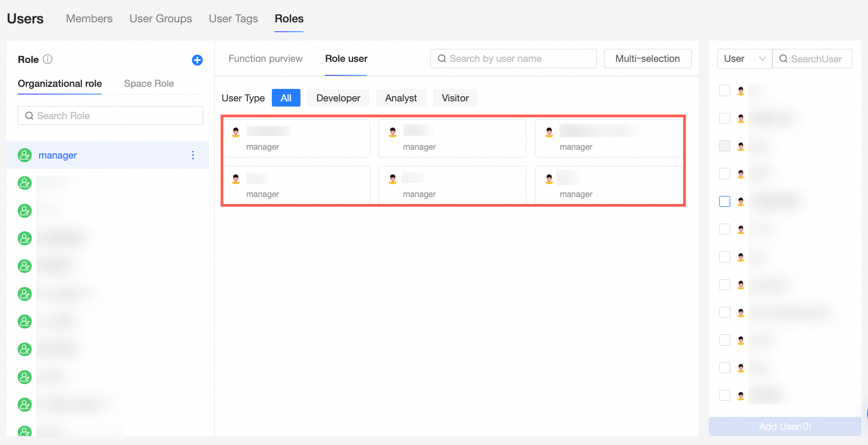Filter user type by Analyst
Viewport: 868px width, 445px height.
coord(401,98)
